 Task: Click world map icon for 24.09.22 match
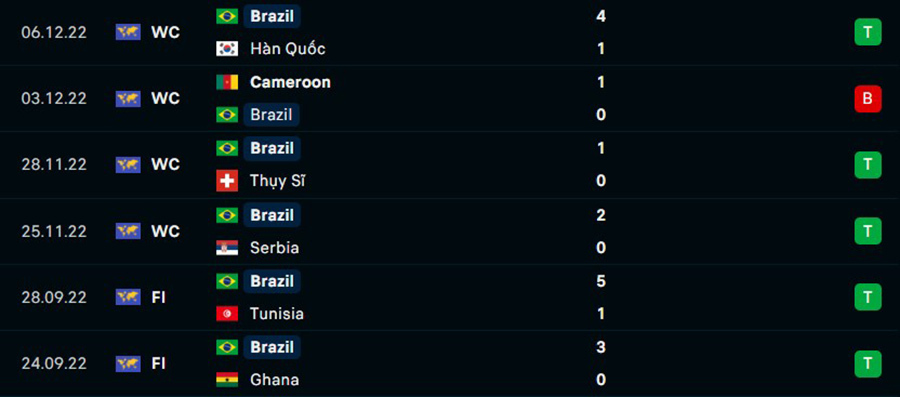pos(128,363)
